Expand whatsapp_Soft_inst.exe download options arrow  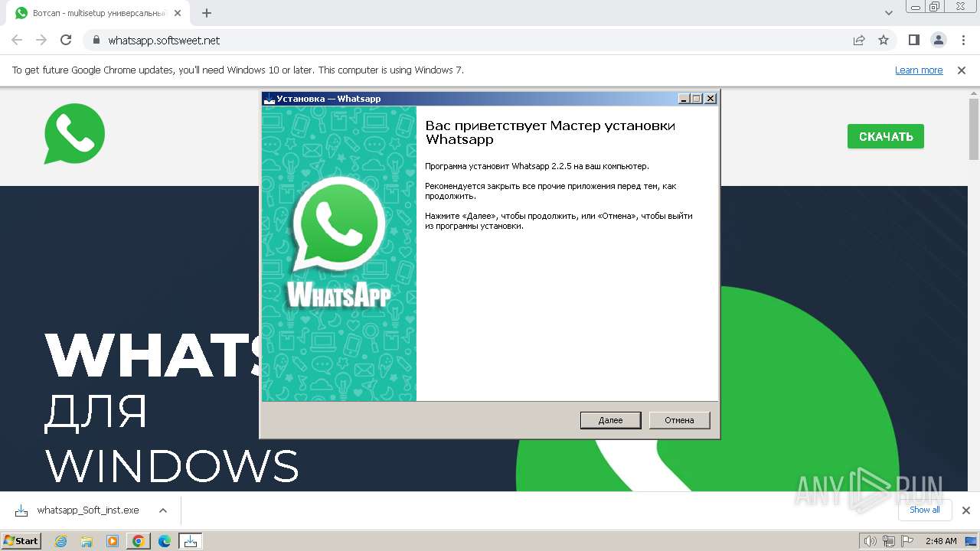coord(163,510)
